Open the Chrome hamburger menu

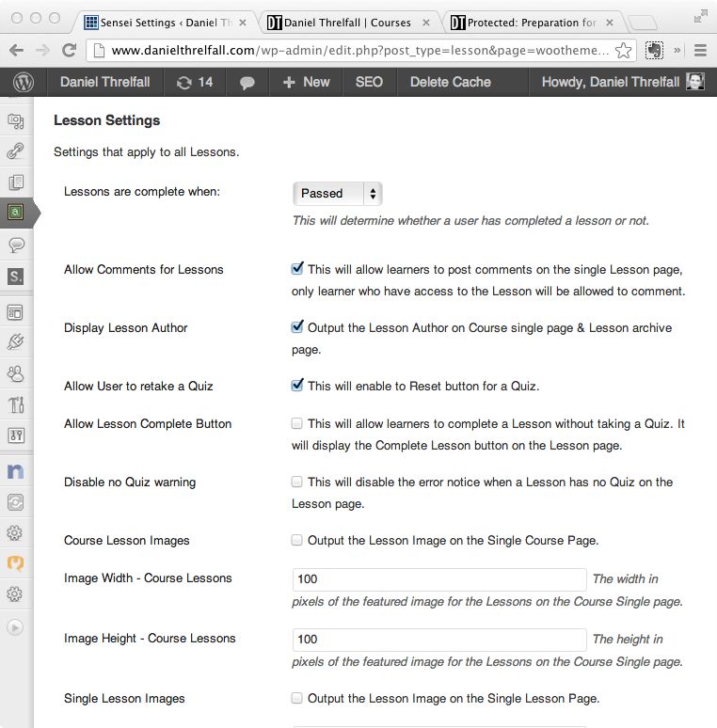700,50
